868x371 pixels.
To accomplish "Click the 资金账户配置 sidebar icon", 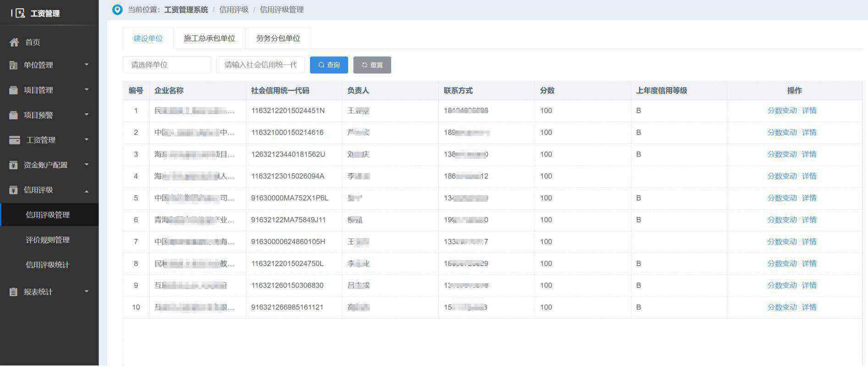I will pos(13,165).
